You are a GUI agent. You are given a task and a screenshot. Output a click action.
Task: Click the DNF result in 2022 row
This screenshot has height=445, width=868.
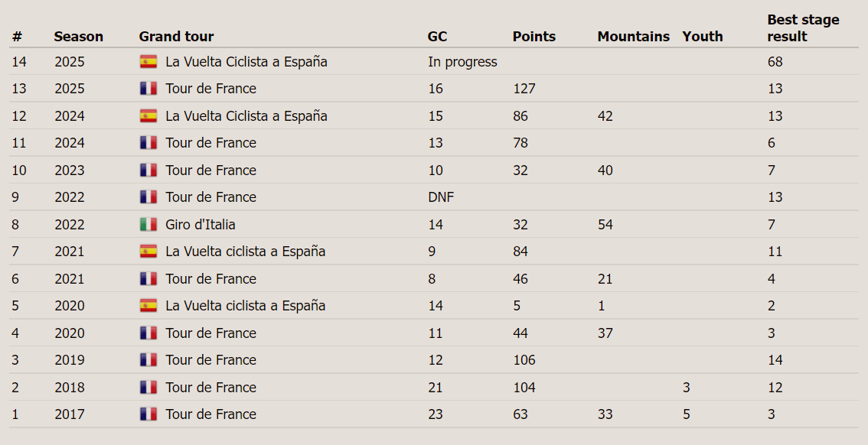pyautogui.click(x=441, y=197)
